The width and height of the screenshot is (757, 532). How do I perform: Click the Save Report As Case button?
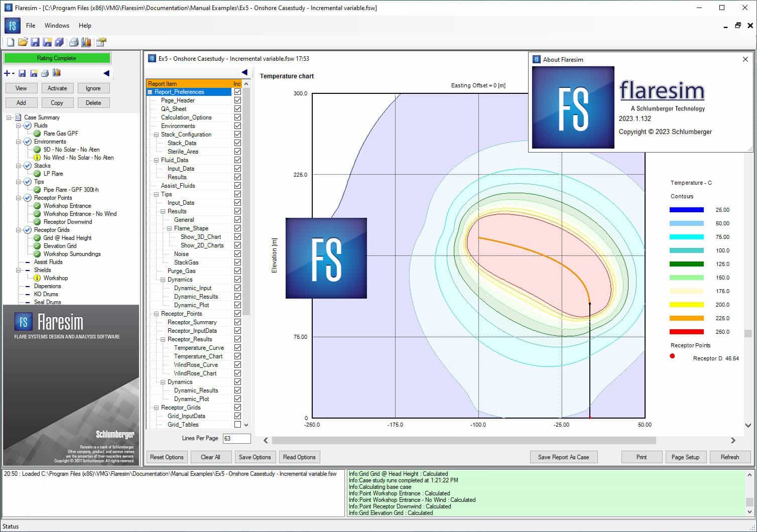(x=563, y=457)
